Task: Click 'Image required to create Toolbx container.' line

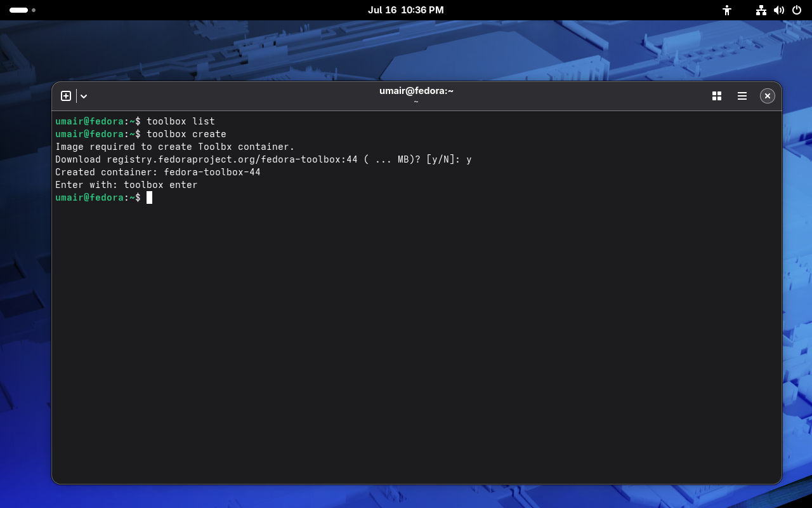Action: 175,147
